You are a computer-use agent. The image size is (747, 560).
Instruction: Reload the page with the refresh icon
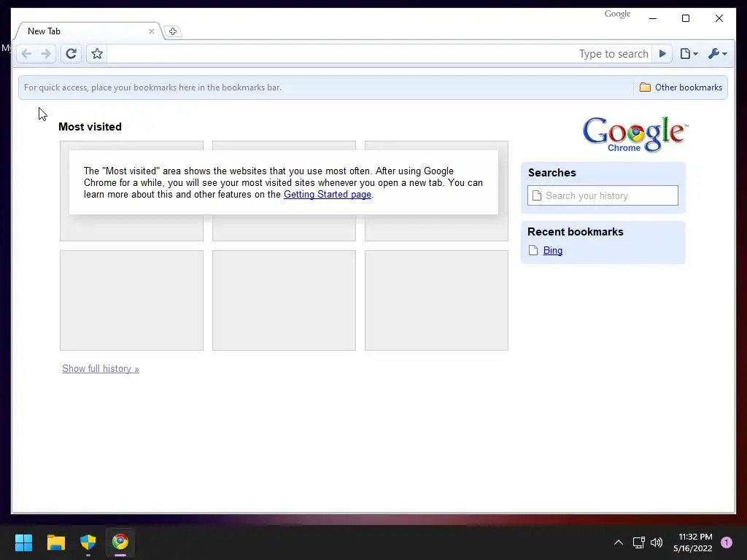[71, 54]
